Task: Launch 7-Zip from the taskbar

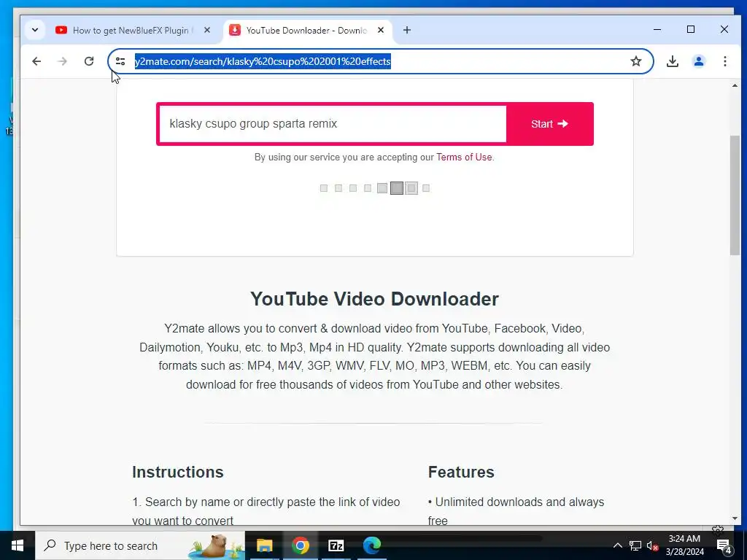Action: pyautogui.click(x=336, y=545)
